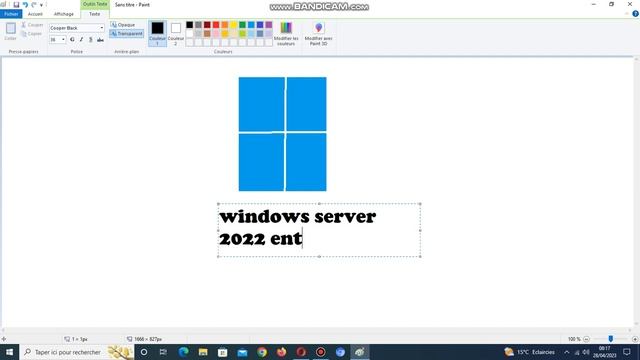
Task: Click the zoom slider handle
Action: 611,339
